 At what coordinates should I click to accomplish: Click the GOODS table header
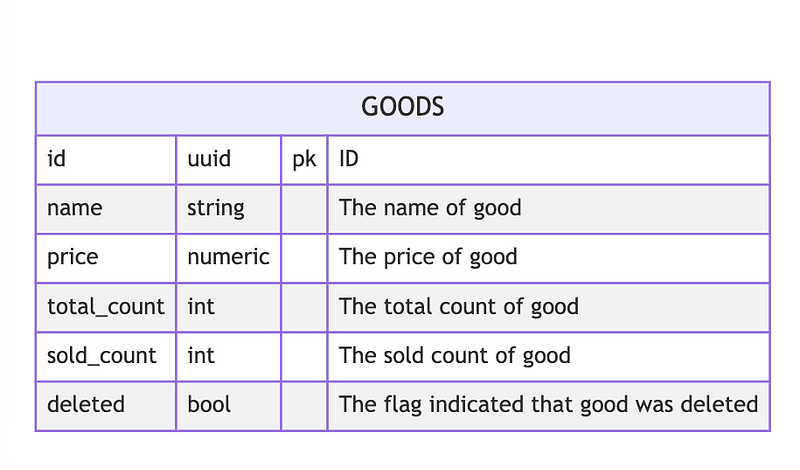(x=402, y=107)
